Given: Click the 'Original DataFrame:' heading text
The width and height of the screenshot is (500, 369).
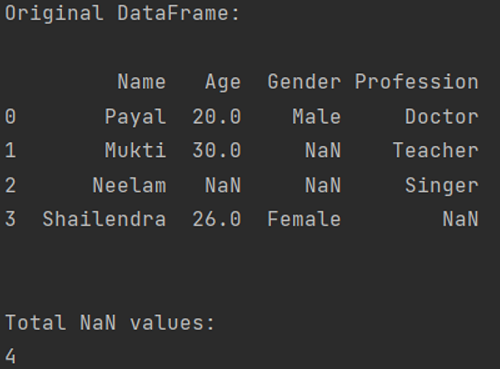Looking at the screenshot, I should pos(122,14).
